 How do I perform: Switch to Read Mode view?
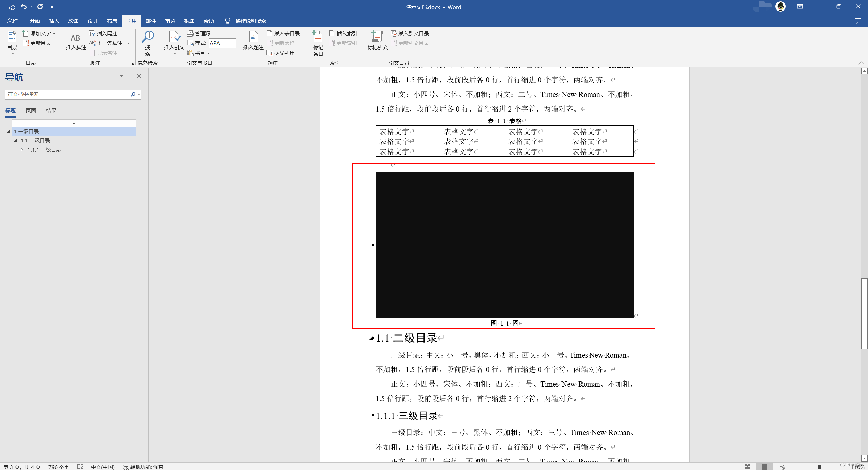tap(747, 467)
